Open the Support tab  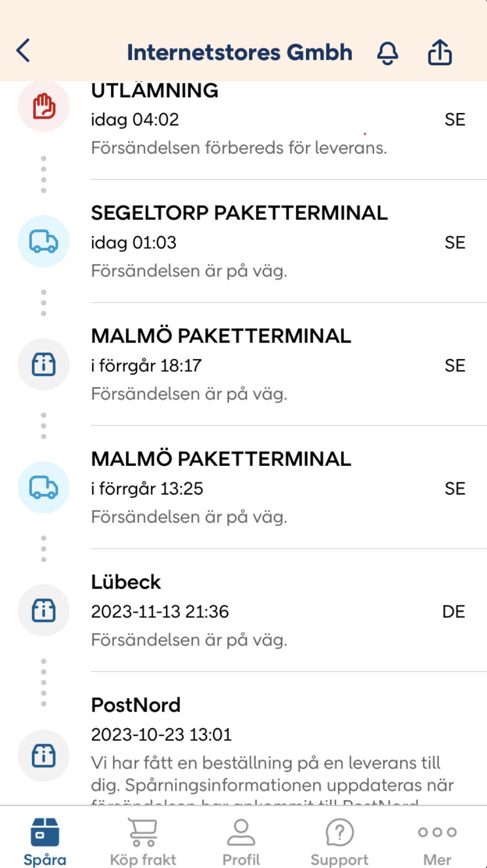click(x=339, y=841)
